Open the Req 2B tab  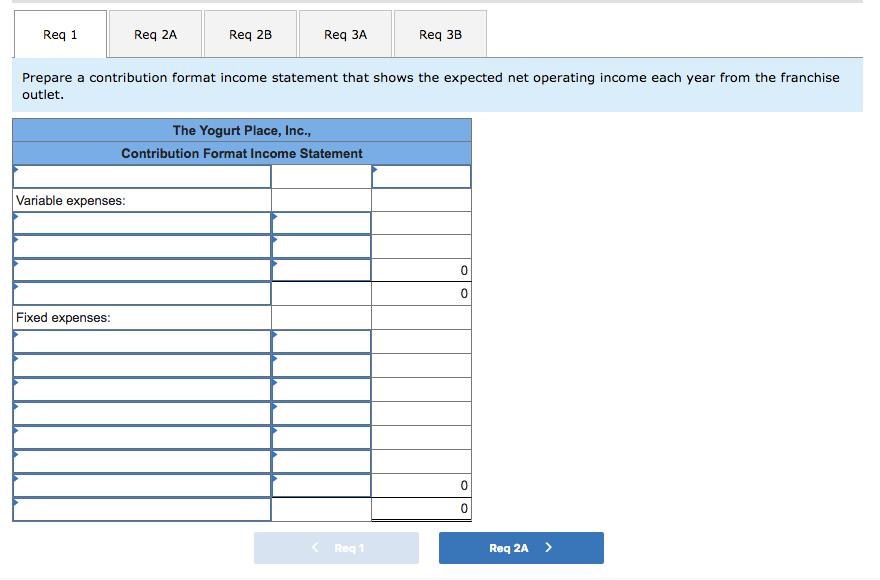250,34
